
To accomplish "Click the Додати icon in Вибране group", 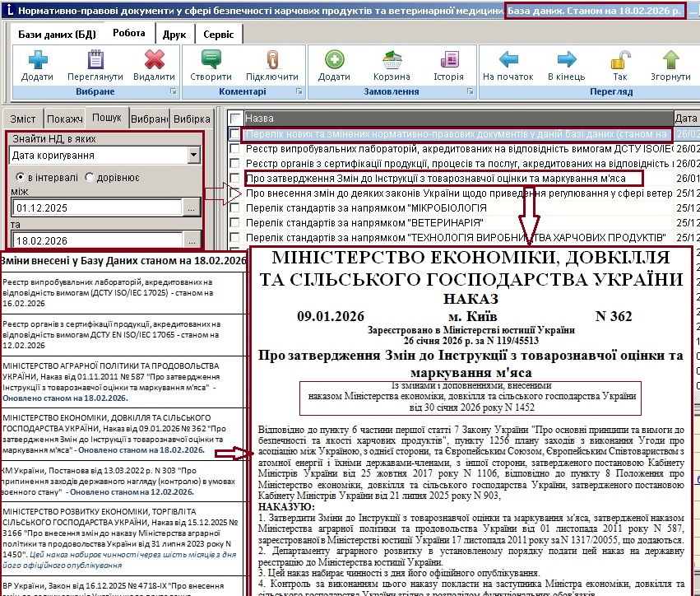I will 37,62.
